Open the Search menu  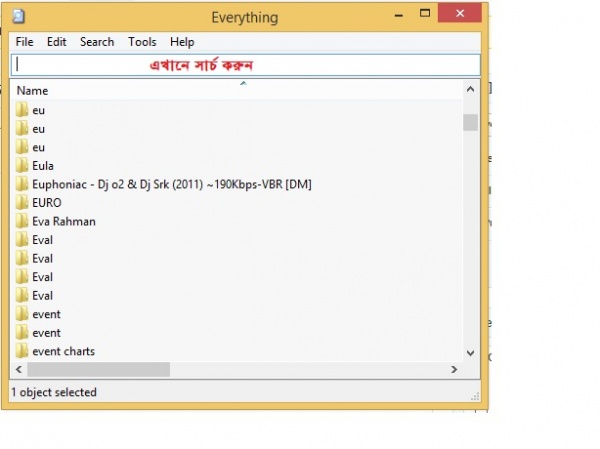coord(97,42)
